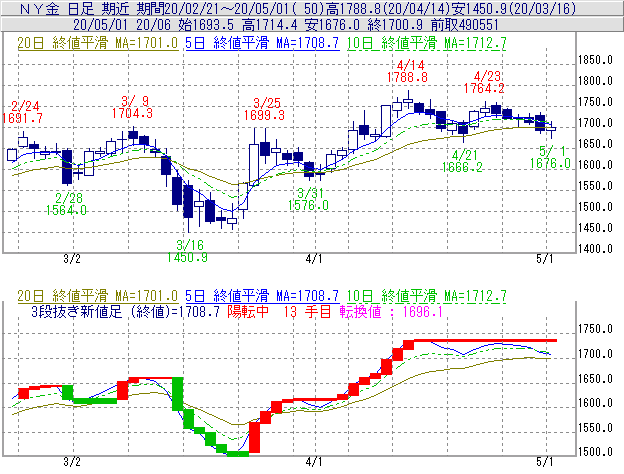Click the 2/24 high label 1691.7
This screenshot has height=474, width=624.
click(x=22, y=118)
